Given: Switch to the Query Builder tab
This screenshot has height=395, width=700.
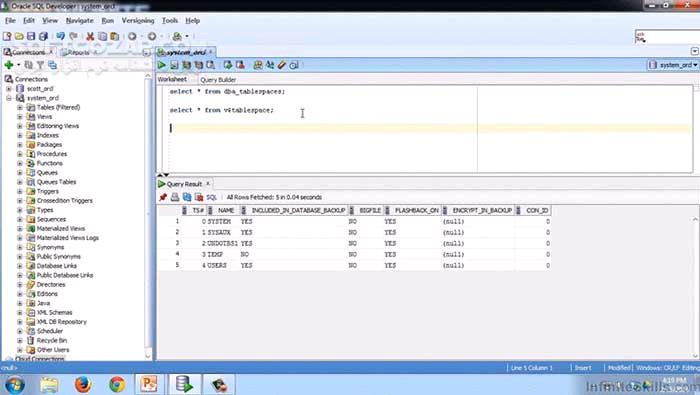Looking at the screenshot, I should [218, 79].
